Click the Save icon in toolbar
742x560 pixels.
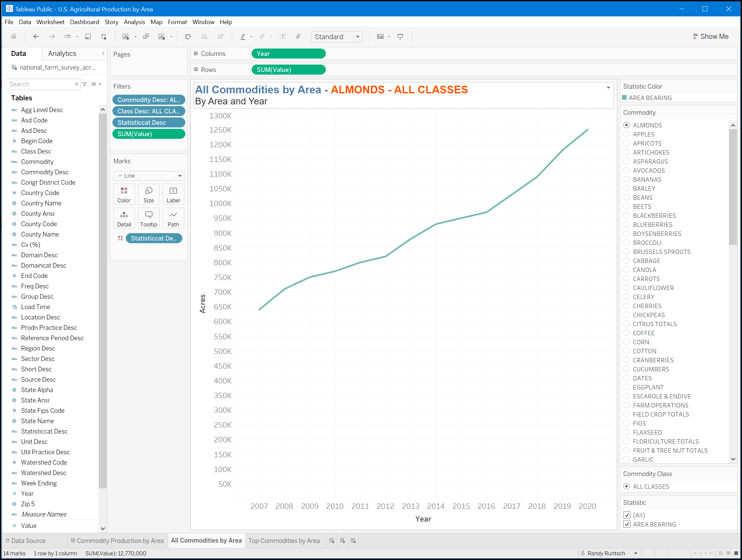point(88,36)
